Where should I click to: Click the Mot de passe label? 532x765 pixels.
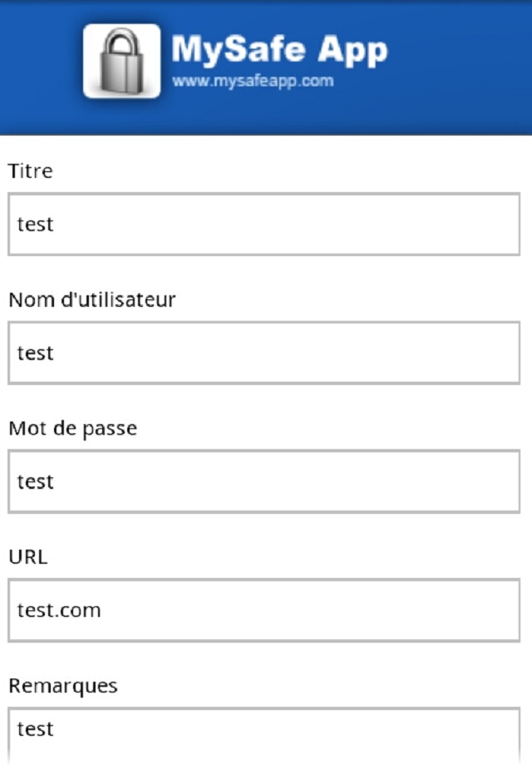[73, 429]
